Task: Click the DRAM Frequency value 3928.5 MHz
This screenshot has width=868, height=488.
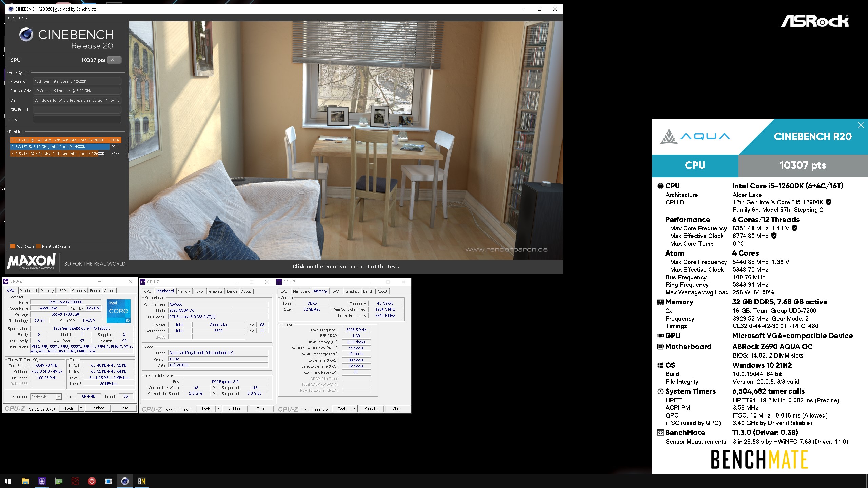Action: click(356, 330)
